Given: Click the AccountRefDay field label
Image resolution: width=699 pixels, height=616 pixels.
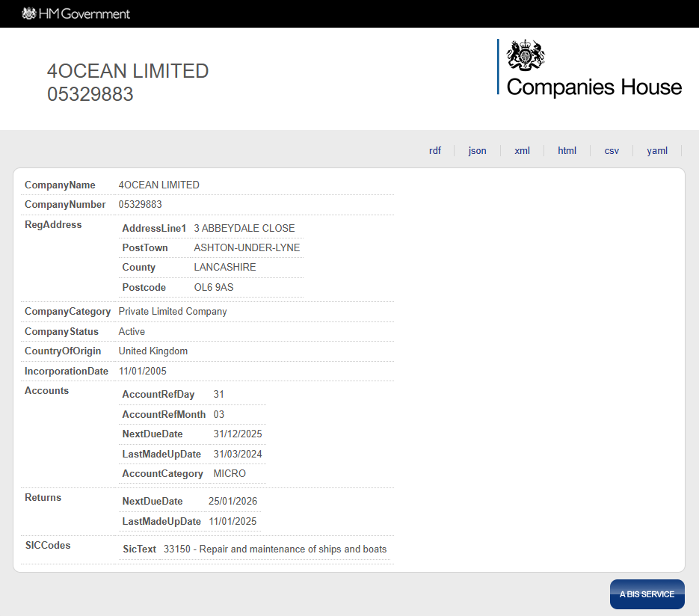Looking at the screenshot, I should (158, 395).
